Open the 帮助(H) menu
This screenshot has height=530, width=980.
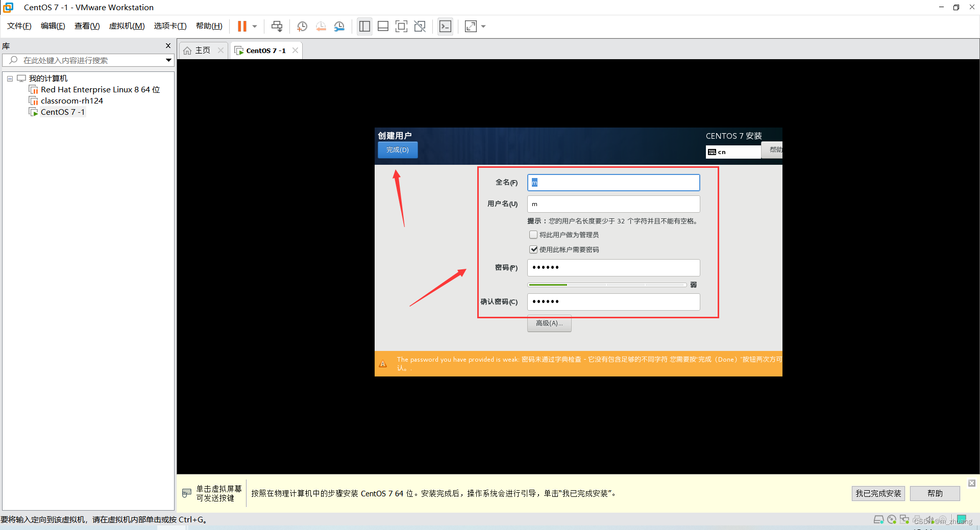tap(209, 26)
